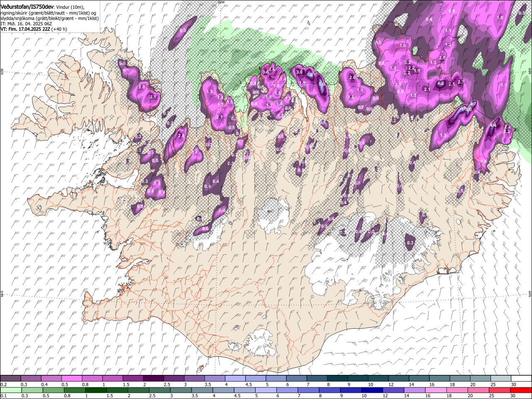The image size is (532, 399).
Task: Select pink lower legend swatch labeled 16
Action: tap(436, 390)
